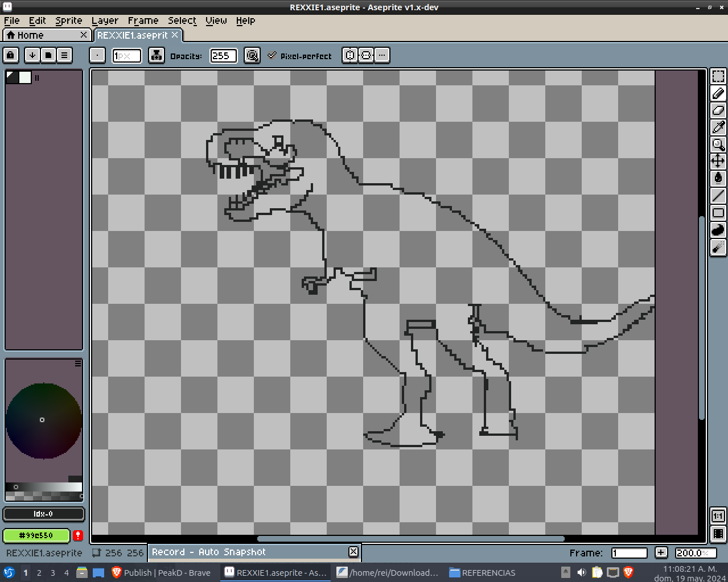Select the Line tool
The width and height of the screenshot is (728, 582).
click(718, 195)
